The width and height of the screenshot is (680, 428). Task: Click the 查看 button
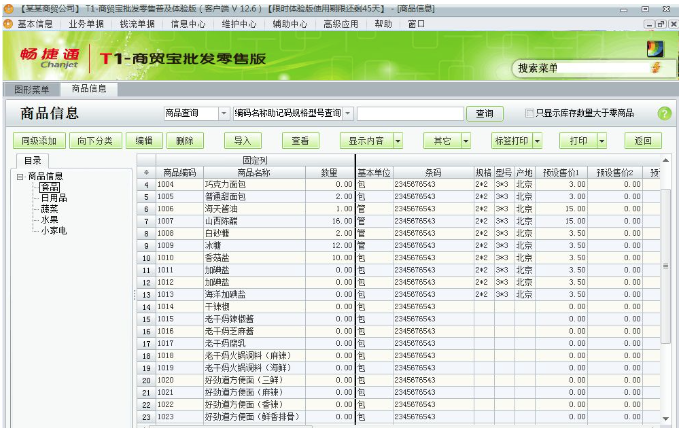301,140
